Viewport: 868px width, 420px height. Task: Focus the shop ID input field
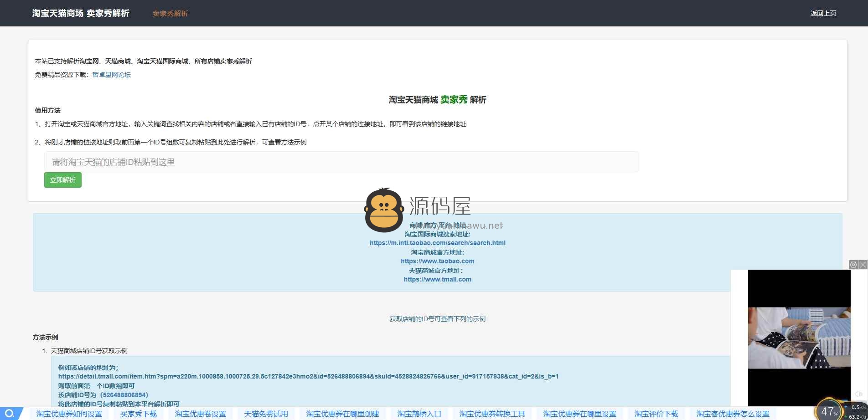[341, 162]
